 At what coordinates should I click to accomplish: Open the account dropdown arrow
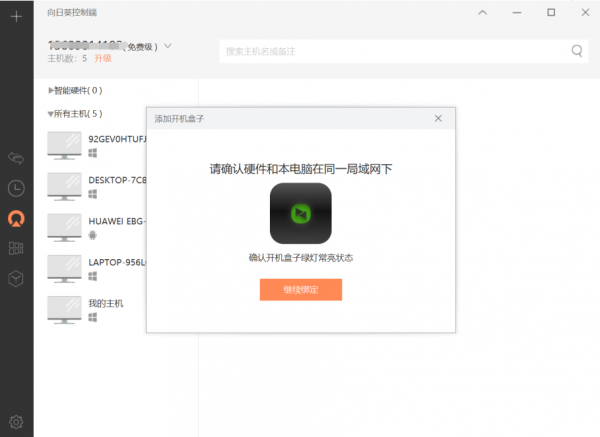[168, 46]
